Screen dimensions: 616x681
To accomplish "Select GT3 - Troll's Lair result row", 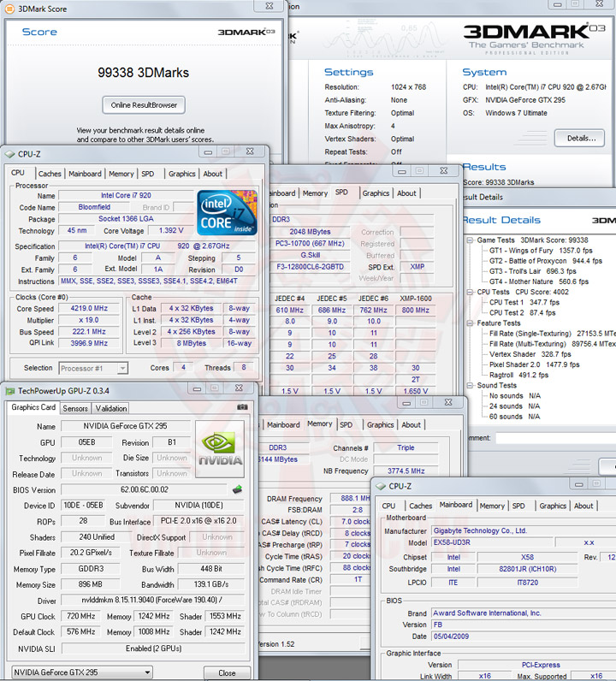I will [x=533, y=271].
